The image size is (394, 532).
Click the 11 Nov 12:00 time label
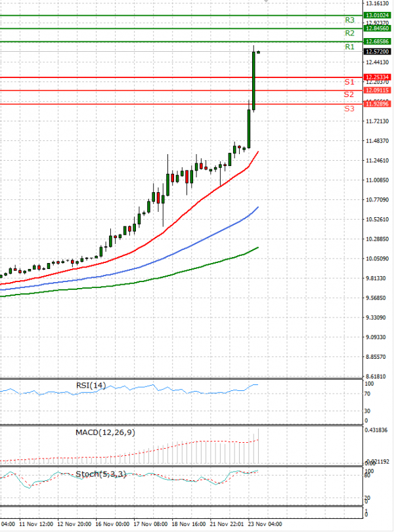point(36,524)
